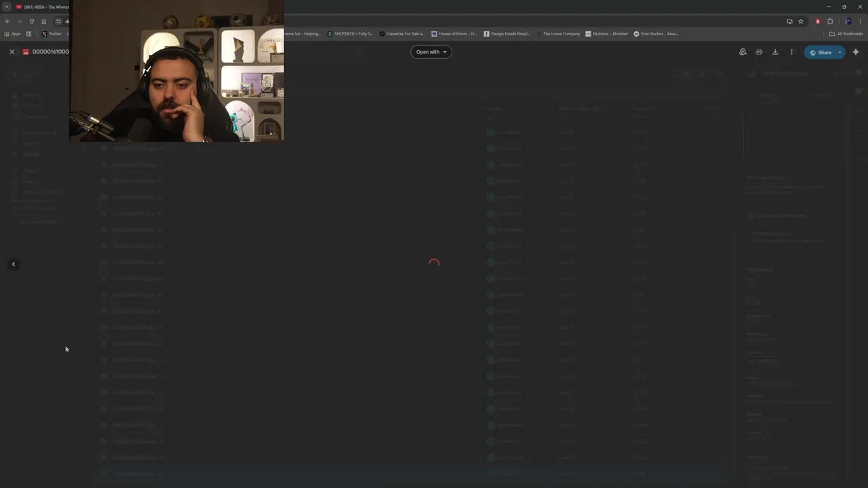Viewport: 868px width, 488px height.
Task: View site information icon in address bar
Action: click(x=58, y=21)
